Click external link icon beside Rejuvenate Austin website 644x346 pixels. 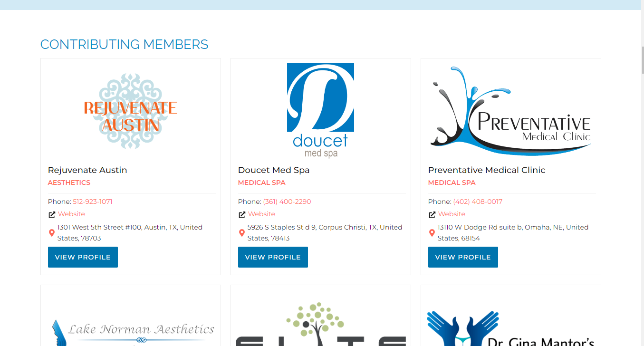coord(52,215)
